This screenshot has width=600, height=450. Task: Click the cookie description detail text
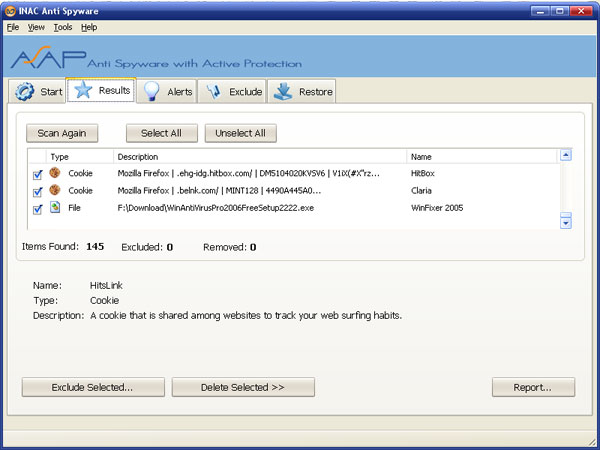(246, 316)
